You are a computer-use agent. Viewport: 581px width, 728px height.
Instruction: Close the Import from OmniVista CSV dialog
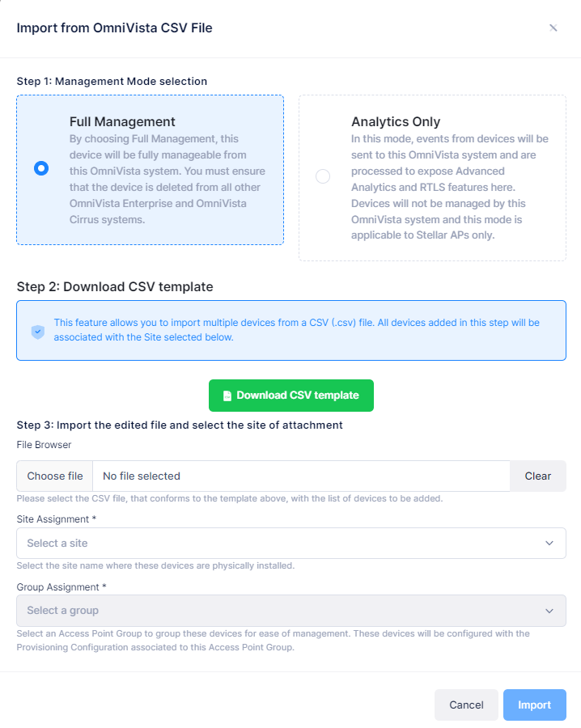pos(553,28)
